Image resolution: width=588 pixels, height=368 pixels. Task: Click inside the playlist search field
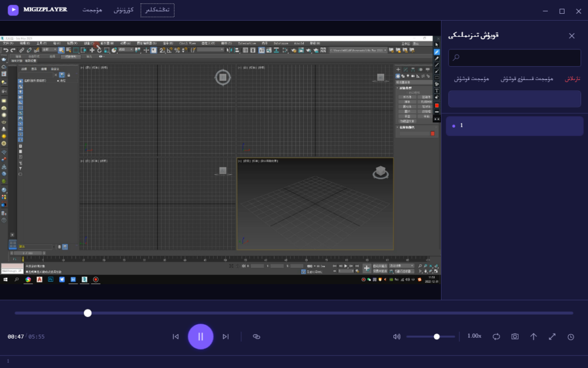[514, 57]
